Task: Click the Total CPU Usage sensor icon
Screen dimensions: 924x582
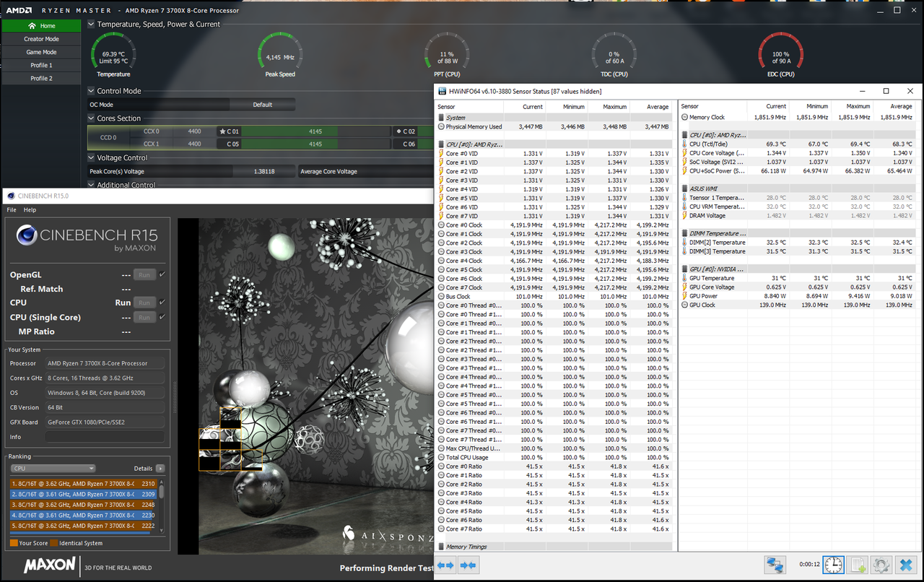Action: click(x=441, y=457)
